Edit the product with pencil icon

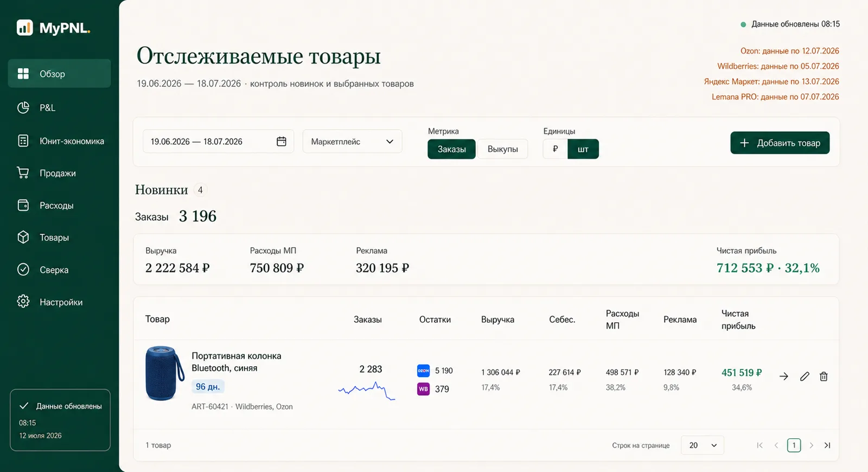tap(805, 376)
